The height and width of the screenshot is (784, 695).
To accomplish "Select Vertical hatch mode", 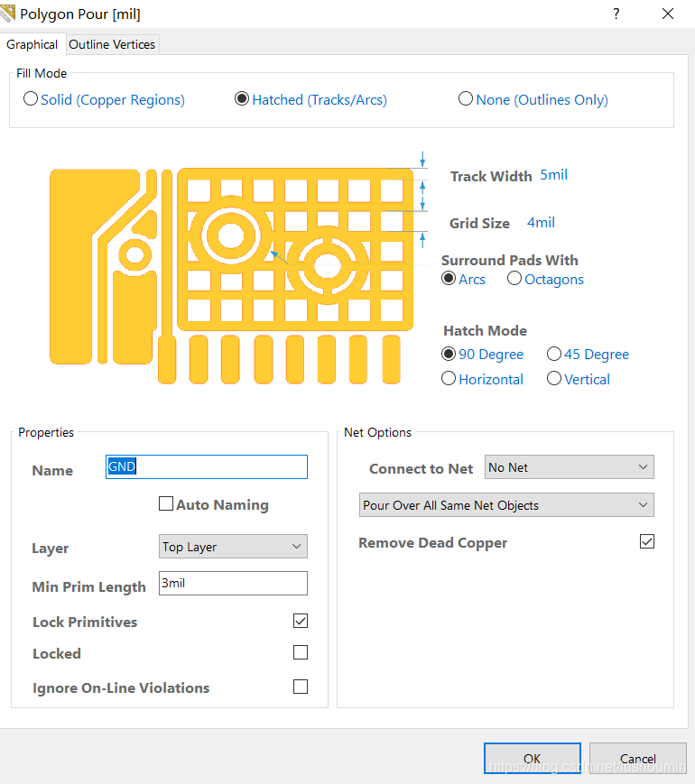I will [x=554, y=379].
